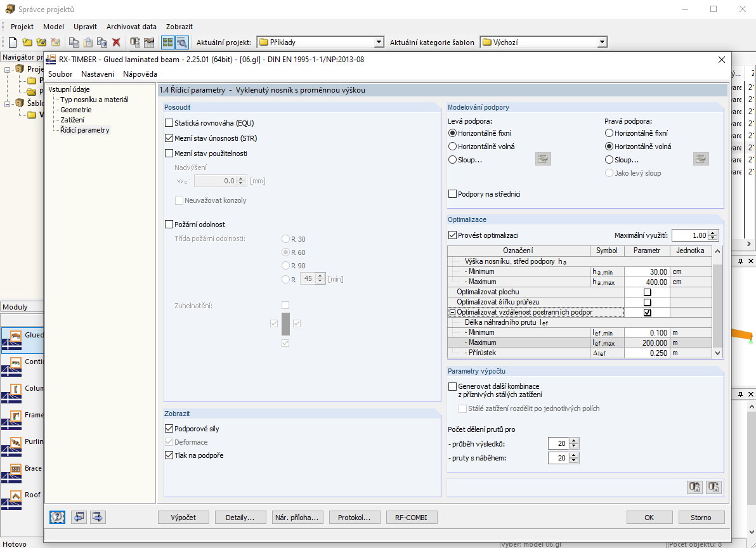Screen dimensions: 756x548
Task: Toggle the details magnifier view icon
Action: (182, 42)
